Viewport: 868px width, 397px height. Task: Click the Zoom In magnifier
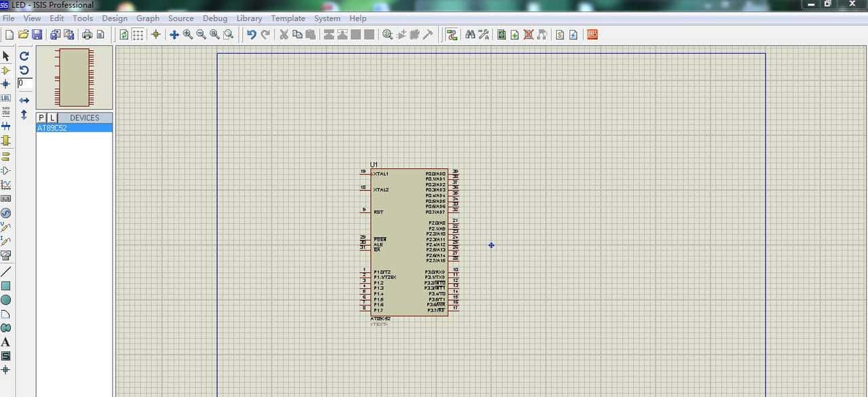pos(188,35)
